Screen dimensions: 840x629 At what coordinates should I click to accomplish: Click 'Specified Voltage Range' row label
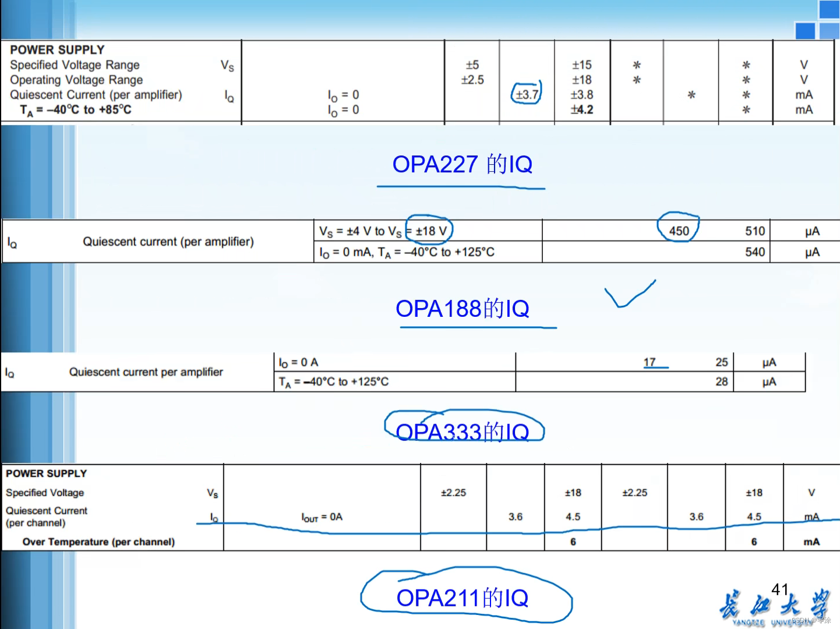pyautogui.click(x=75, y=65)
